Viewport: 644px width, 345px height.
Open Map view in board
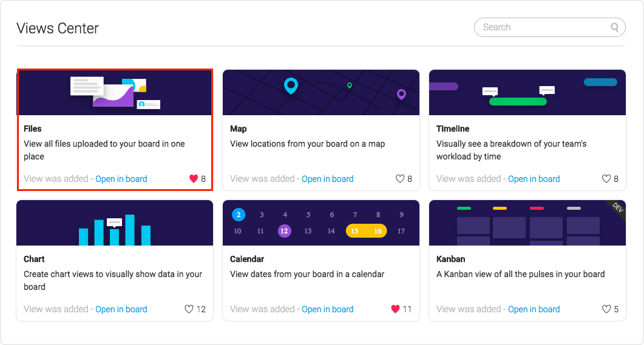point(327,179)
